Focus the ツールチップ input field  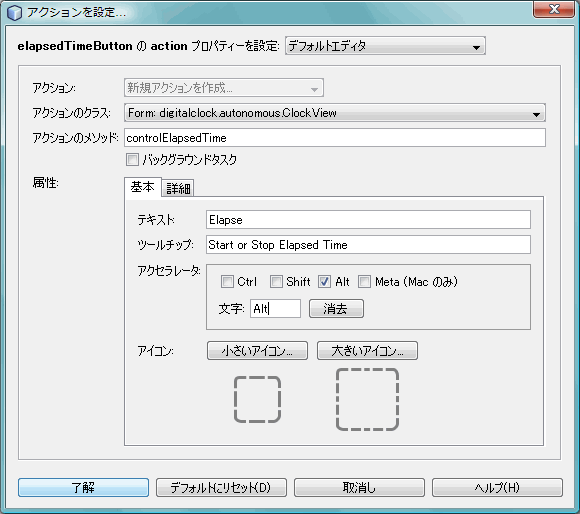pyautogui.click(x=368, y=245)
